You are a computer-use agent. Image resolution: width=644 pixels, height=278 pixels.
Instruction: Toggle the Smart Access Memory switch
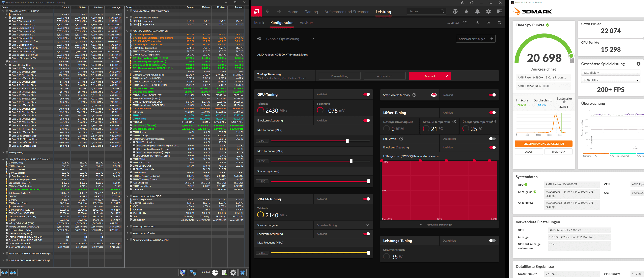click(492, 95)
